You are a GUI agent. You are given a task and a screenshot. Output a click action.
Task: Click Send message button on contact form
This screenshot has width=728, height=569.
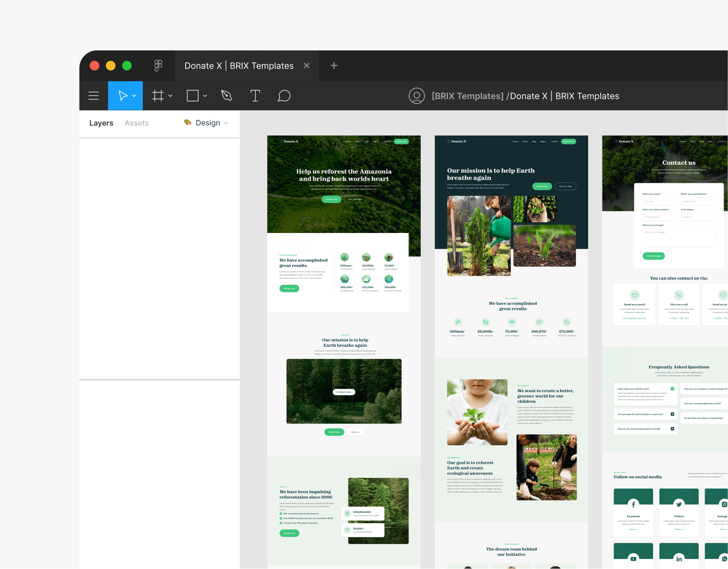point(653,256)
